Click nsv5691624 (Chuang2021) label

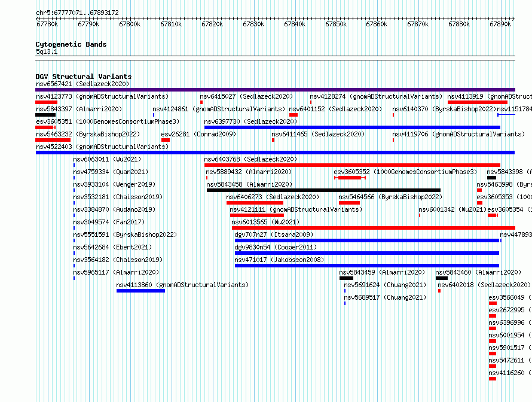click(x=385, y=285)
